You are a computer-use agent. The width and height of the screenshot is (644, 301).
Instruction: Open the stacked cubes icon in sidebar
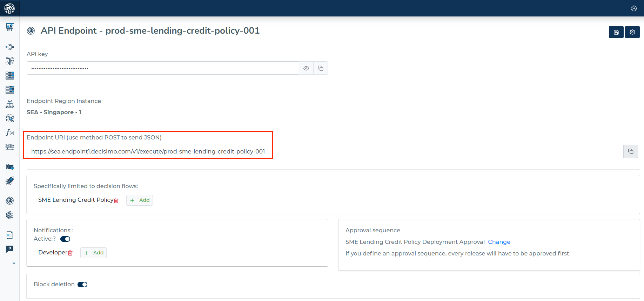[10, 215]
